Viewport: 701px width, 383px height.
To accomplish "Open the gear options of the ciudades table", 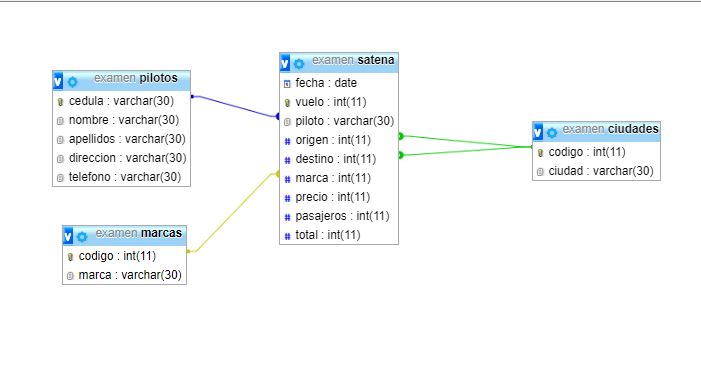I will 552,132.
